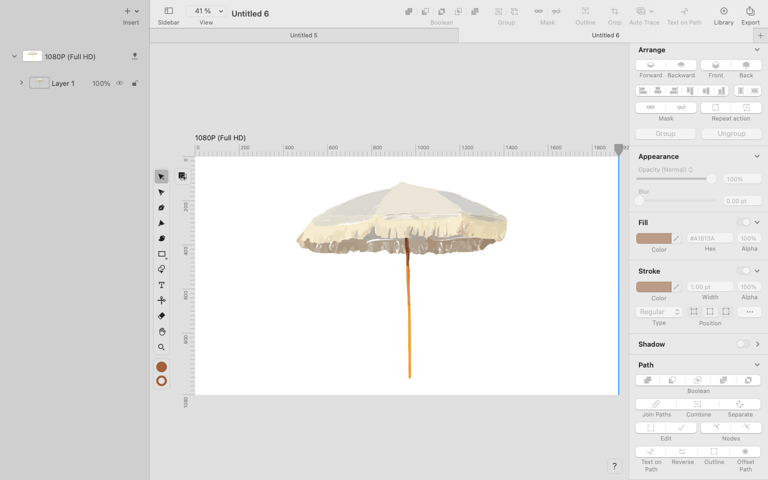The height and width of the screenshot is (480, 768).
Task: Expand Layer 1 in the layers list
Action: pos(22,83)
